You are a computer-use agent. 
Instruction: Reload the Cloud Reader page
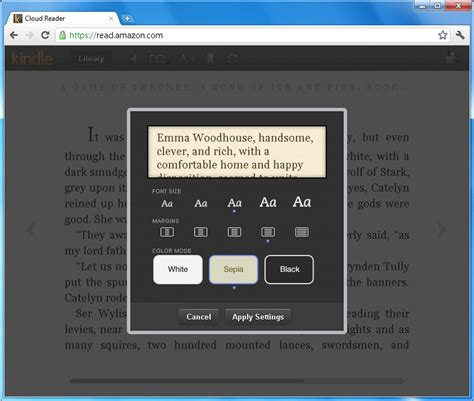[45, 35]
